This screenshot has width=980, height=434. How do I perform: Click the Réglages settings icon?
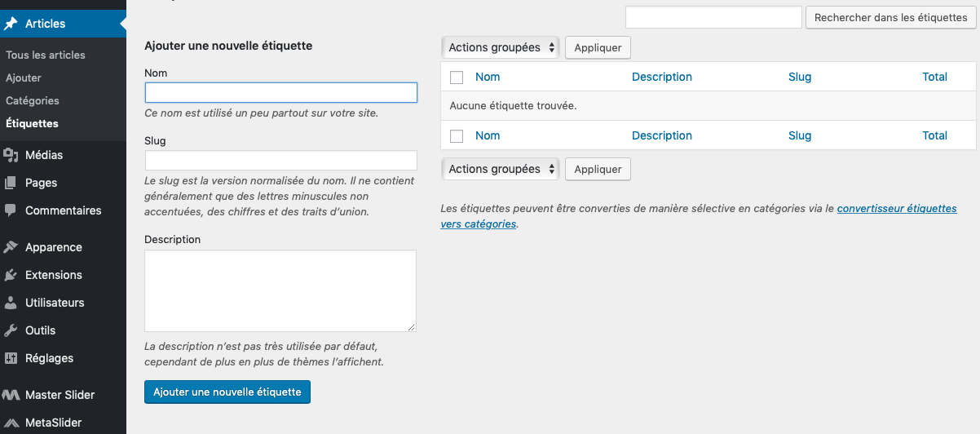[11, 358]
